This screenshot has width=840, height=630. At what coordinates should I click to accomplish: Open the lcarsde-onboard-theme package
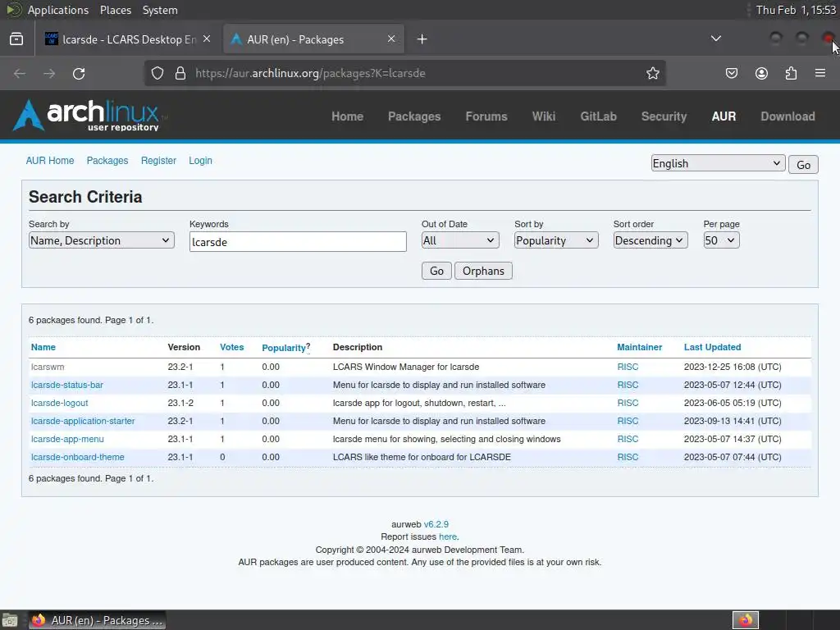[x=78, y=457]
